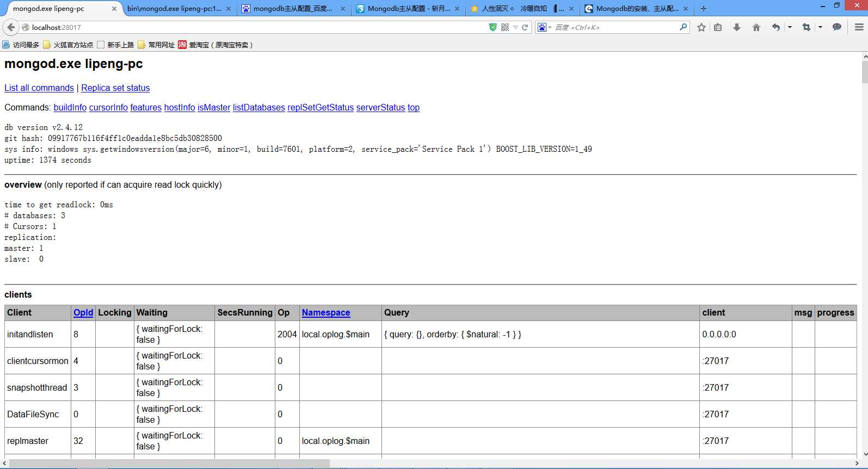Run the buildInfo command link
Image resolution: width=868 pixels, height=469 pixels.
click(70, 107)
